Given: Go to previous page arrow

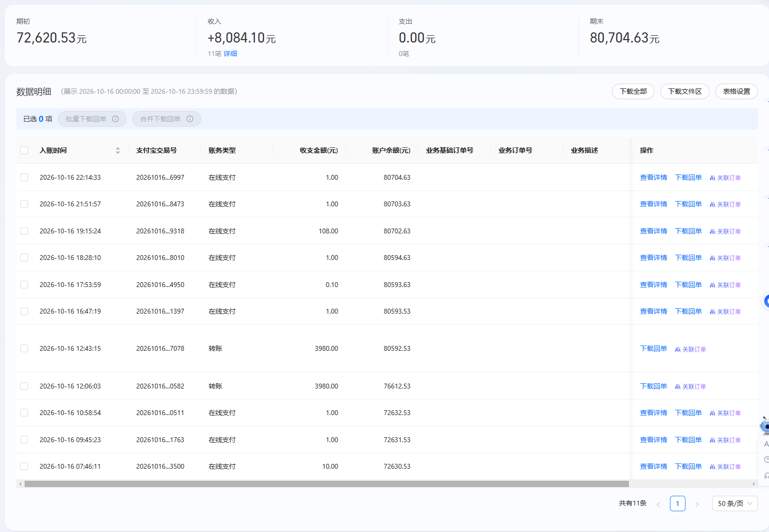Looking at the screenshot, I should click(x=658, y=504).
